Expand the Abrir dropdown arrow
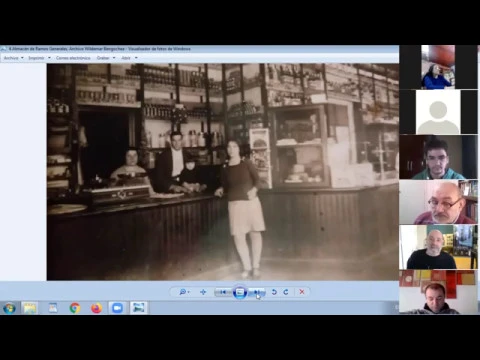Viewport: 480px width, 360px height. [136, 58]
